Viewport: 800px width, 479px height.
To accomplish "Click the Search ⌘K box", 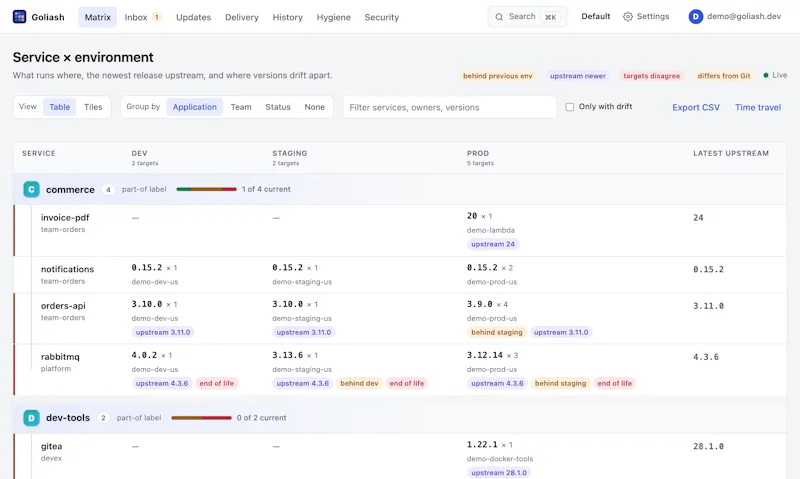I will [527, 17].
